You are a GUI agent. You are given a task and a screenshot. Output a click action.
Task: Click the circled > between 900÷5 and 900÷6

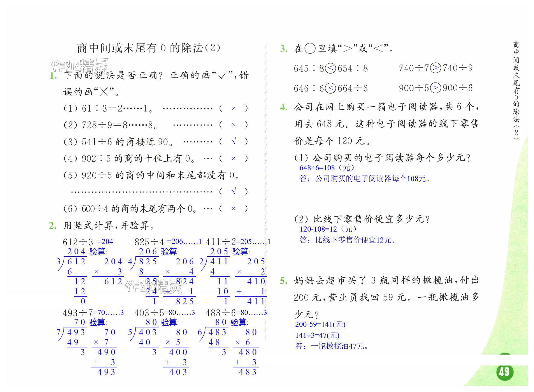click(x=436, y=88)
